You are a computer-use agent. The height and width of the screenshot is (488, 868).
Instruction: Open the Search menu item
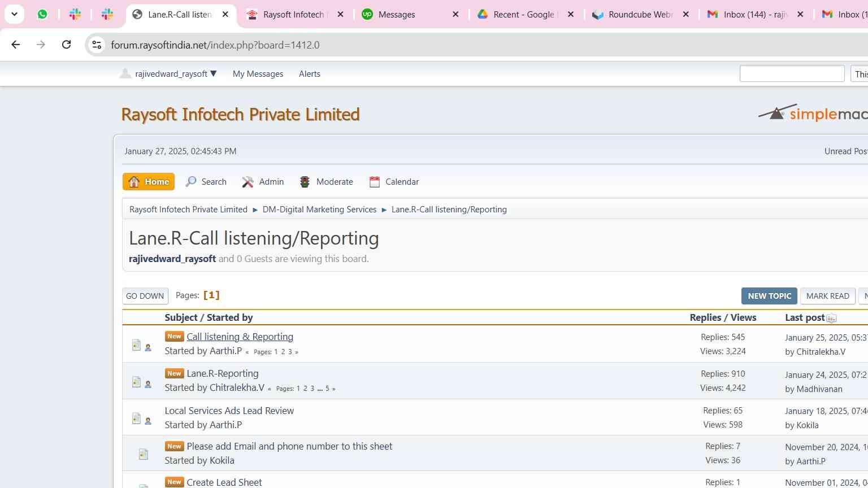pyautogui.click(x=206, y=182)
